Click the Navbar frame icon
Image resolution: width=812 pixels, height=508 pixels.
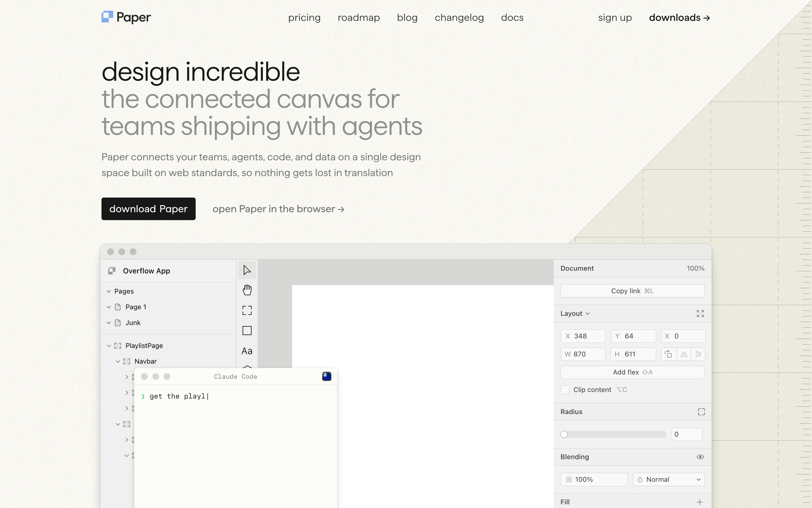[x=127, y=362]
